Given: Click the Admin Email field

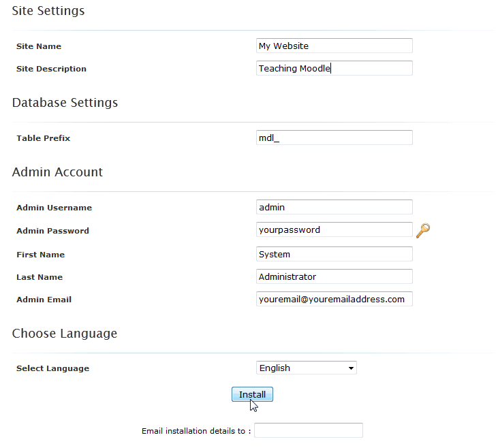Looking at the screenshot, I should tap(334, 299).
